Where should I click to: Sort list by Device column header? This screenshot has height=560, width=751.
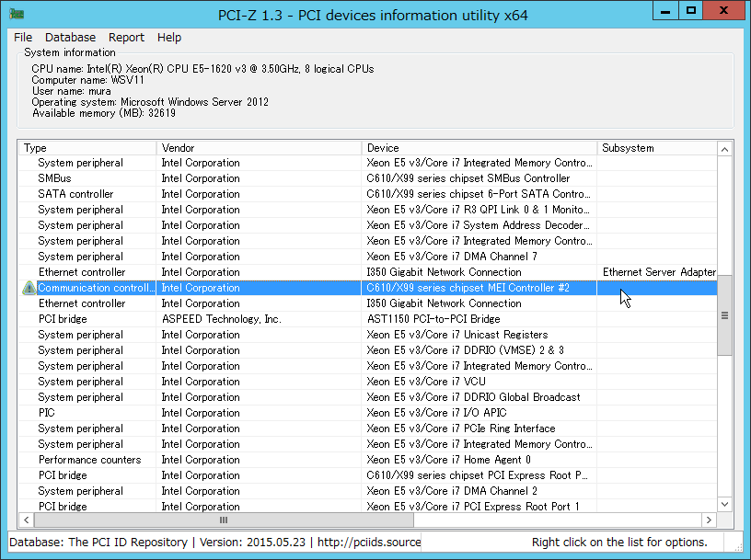[479, 148]
